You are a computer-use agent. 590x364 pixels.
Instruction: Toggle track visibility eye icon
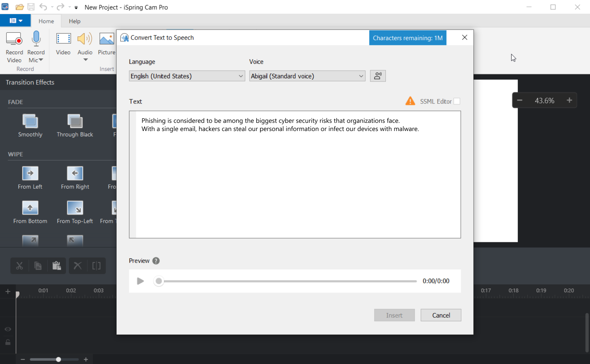[x=8, y=329]
